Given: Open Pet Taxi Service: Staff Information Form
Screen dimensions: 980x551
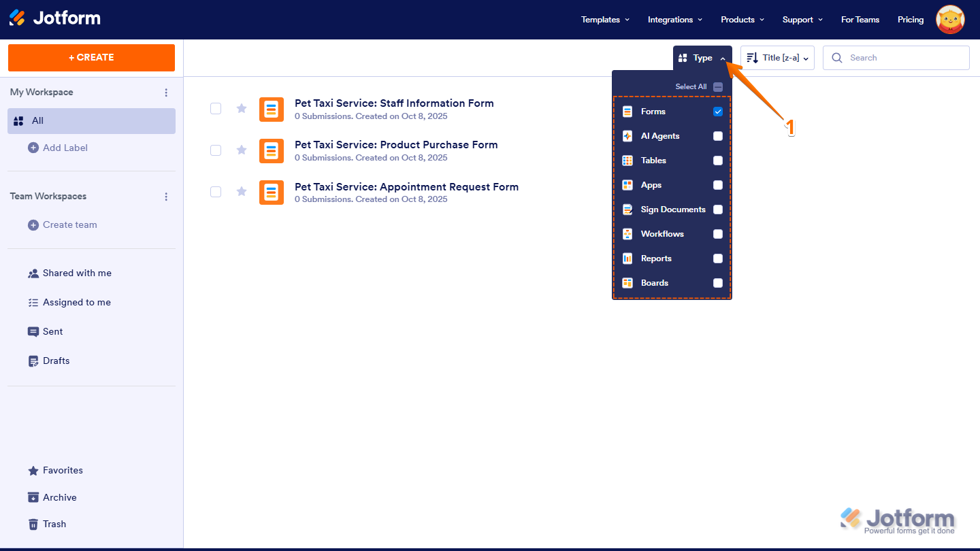Looking at the screenshot, I should click(x=394, y=103).
